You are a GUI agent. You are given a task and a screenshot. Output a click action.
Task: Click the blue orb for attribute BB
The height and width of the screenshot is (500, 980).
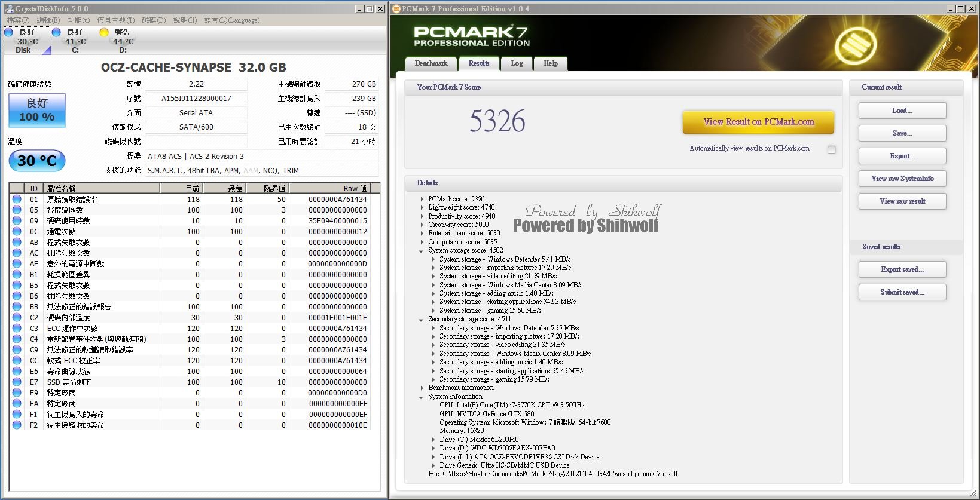point(17,307)
